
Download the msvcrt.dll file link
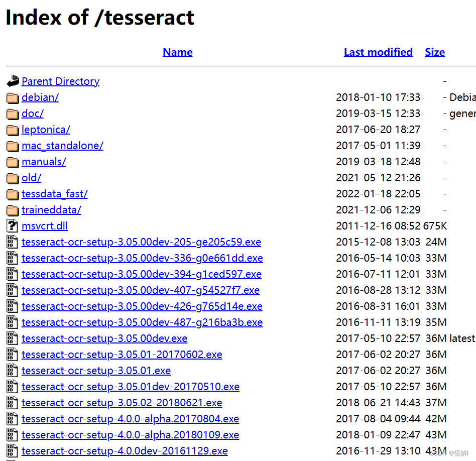tap(45, 226)
